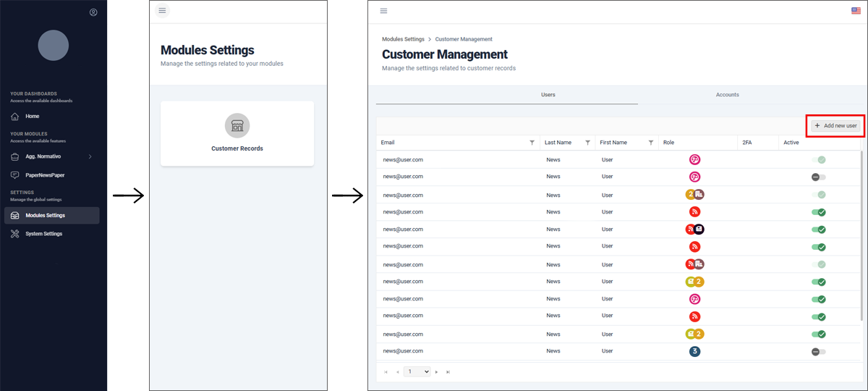Sort by the Email column header
868x391 pixels.
pyautogui.click(x=388, y=143)
